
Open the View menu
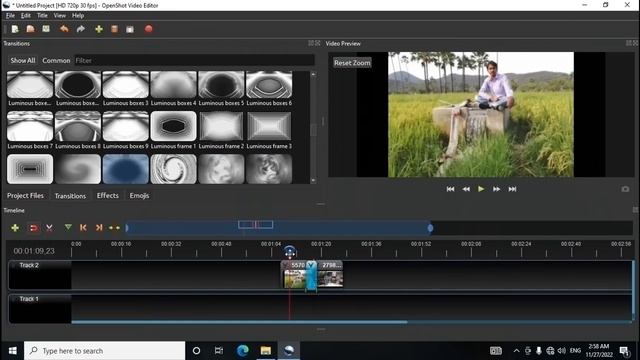click(x=60, y=16)
